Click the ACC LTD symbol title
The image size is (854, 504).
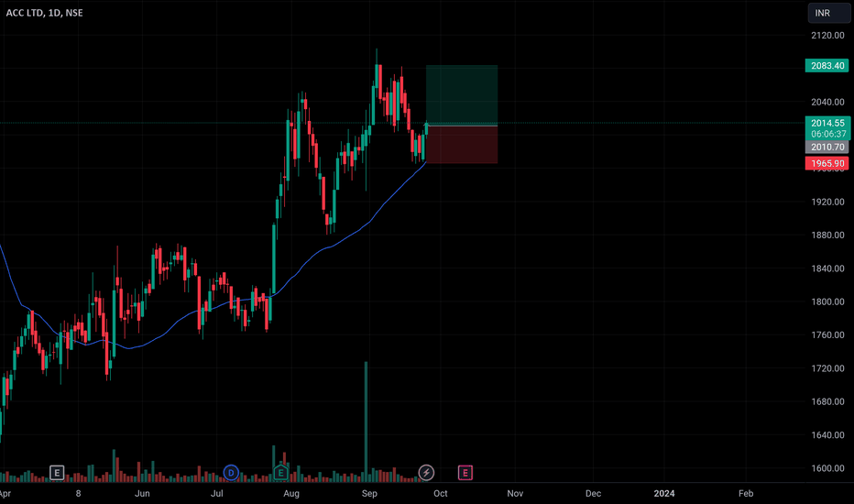[x=44, y=13]
